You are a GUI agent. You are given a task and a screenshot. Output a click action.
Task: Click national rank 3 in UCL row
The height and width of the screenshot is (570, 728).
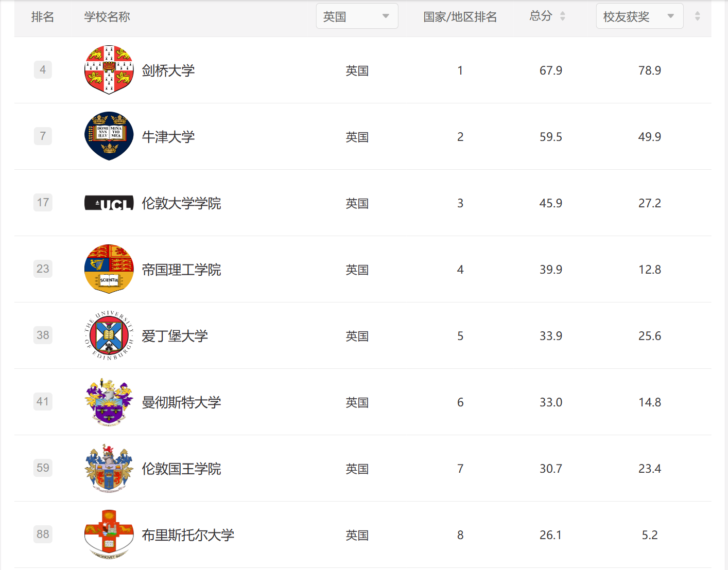[x=460, y=203]
